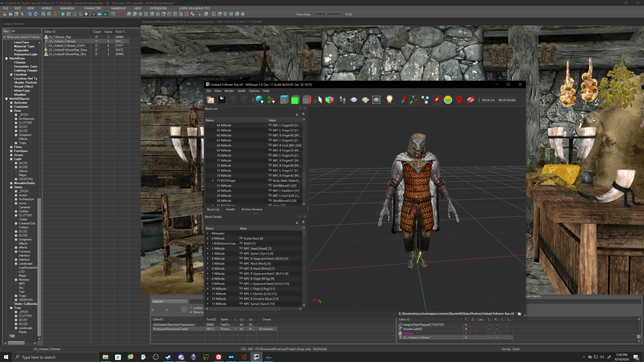
Task: Expand the NiHeader row in Block Details
Action: click(x=208, y=233)
